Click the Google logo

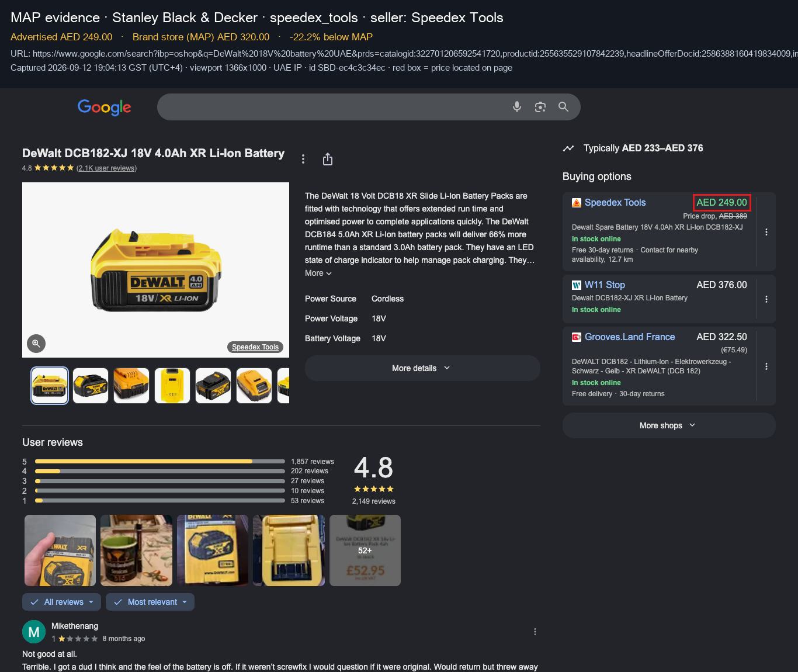coord(105,107)
